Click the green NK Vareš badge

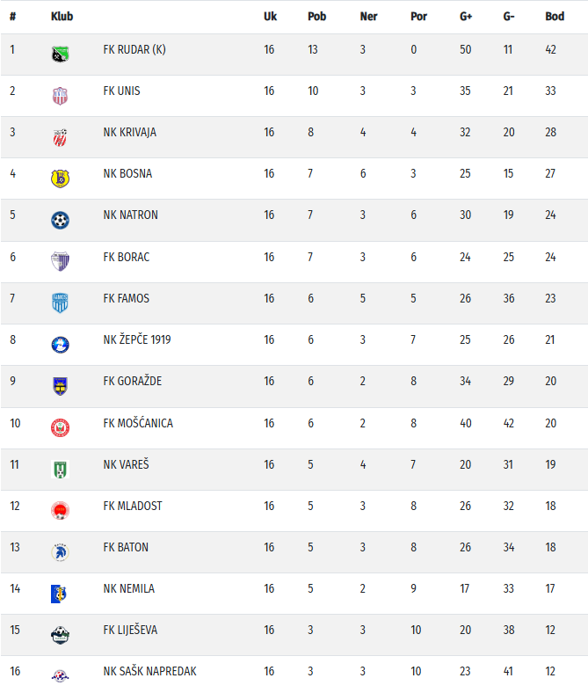pos(60,469)
